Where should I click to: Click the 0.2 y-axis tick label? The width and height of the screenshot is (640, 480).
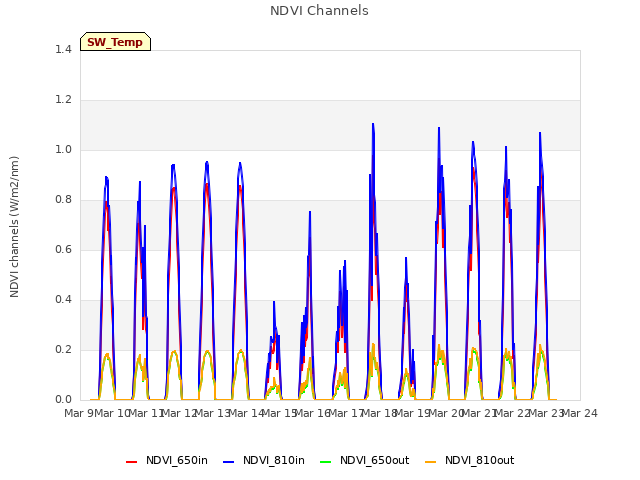pos(63,349)
